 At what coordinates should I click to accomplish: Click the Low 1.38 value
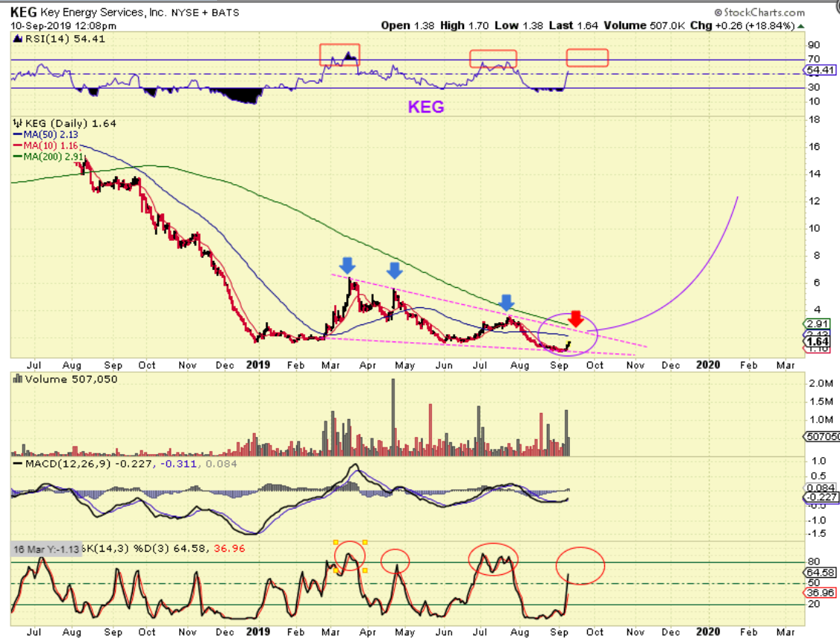coord(518,25)
